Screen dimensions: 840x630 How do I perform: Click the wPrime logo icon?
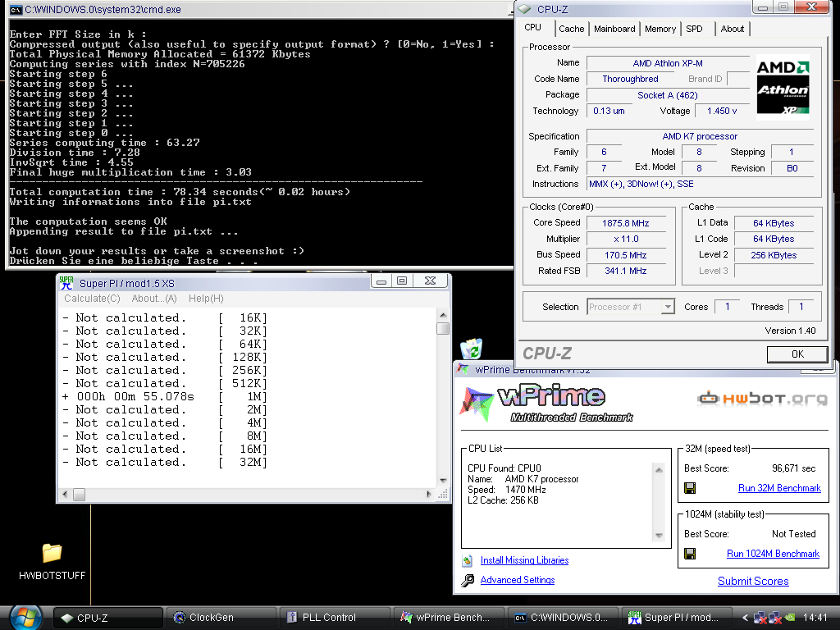[477, 404]
